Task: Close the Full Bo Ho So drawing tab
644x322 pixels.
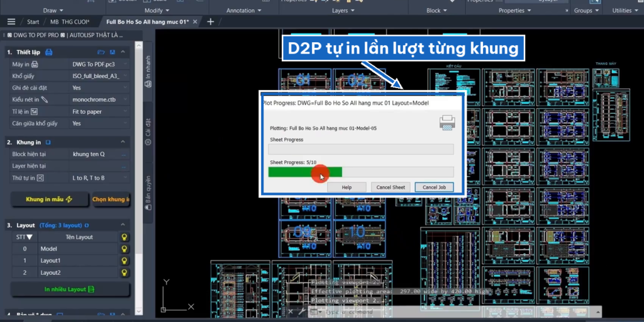Action: pos(195,22)
